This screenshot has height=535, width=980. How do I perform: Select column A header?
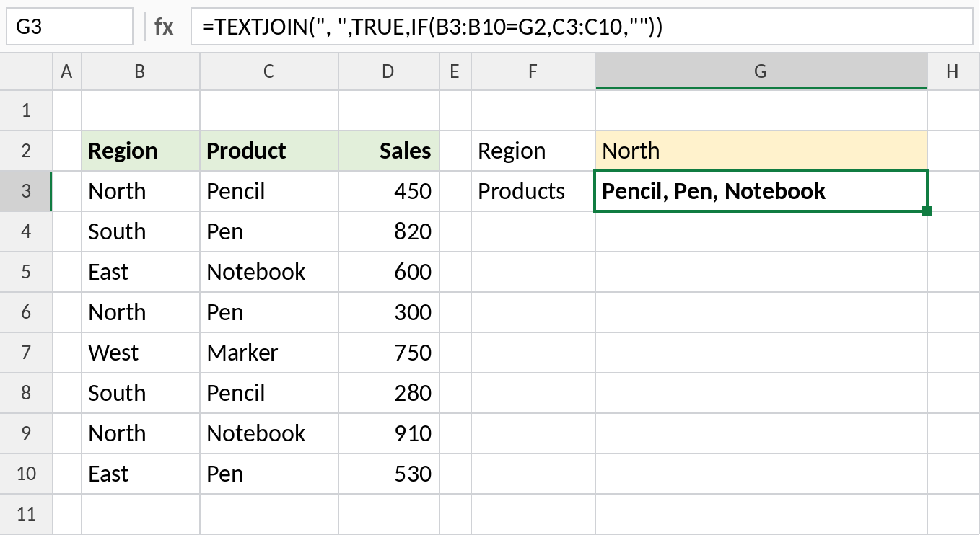pyautogui.click(x=67, y=71)
